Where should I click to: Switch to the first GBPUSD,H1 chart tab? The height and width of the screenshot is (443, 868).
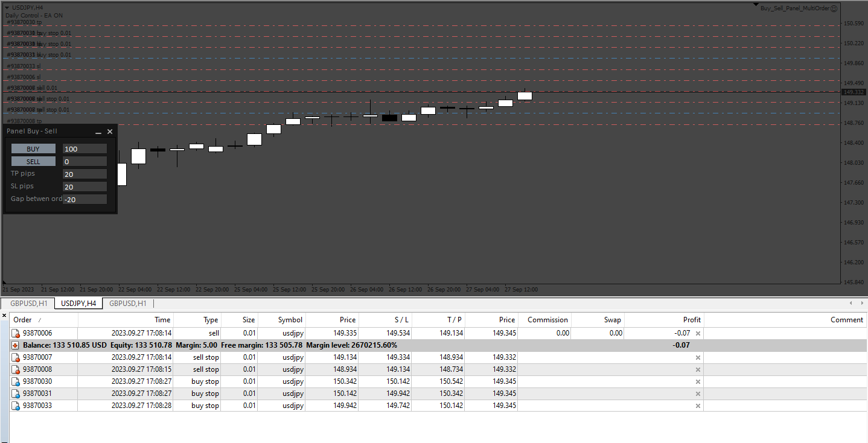click(x=28, y=303)
